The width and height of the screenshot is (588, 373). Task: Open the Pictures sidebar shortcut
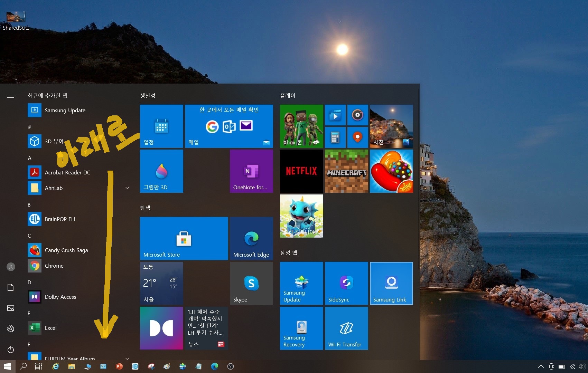click(x=11, y=308)
